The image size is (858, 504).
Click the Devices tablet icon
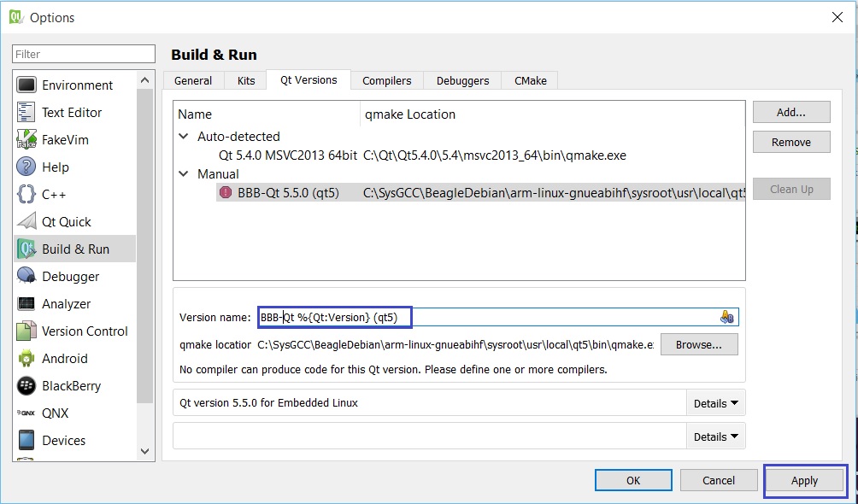[x=26, y=441]
